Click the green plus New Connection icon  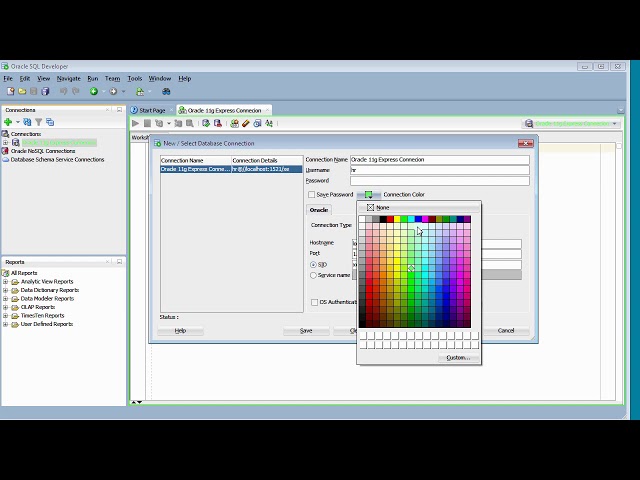(x=8, y=122)
